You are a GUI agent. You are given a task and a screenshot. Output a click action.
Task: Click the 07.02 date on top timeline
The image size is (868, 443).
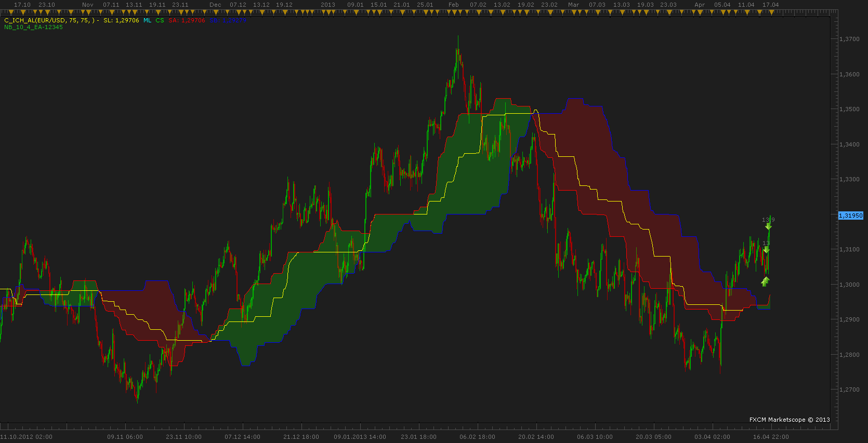(x=478, y=5)
